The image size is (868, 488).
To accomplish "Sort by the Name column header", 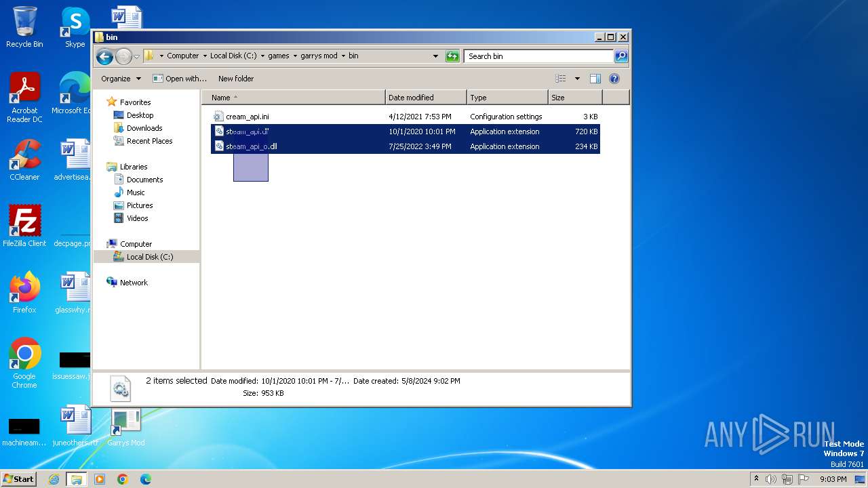I will coord(294,98).
